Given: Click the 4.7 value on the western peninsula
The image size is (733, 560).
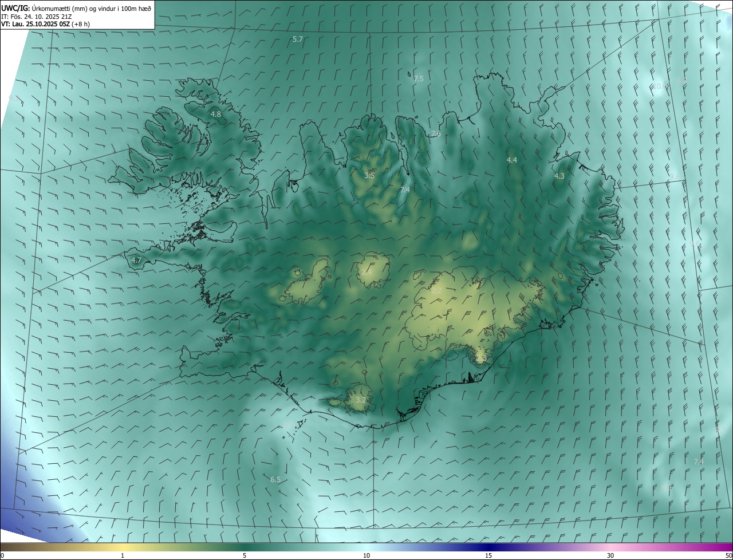Looking at the screenshot, I should (136, 260).
